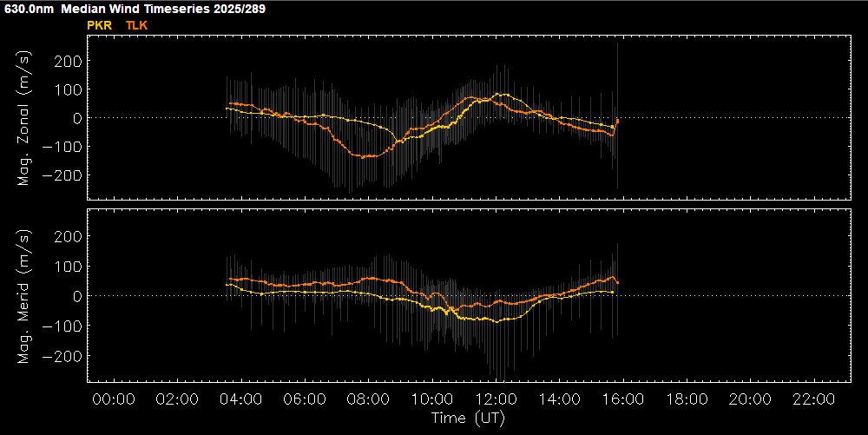
Task: Click the 200 tick on the zonal axis
Action: pyautogui.click(x=69, y=61)
